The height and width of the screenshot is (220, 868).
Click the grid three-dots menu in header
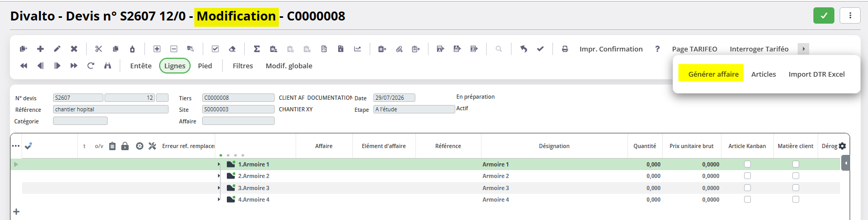pyautogui.click(x=16, y=146)
